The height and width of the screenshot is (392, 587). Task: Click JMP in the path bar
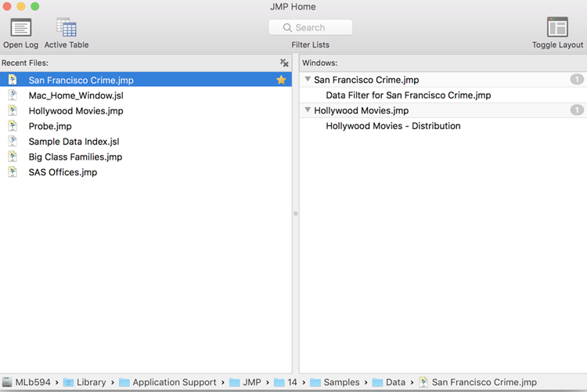252,383
